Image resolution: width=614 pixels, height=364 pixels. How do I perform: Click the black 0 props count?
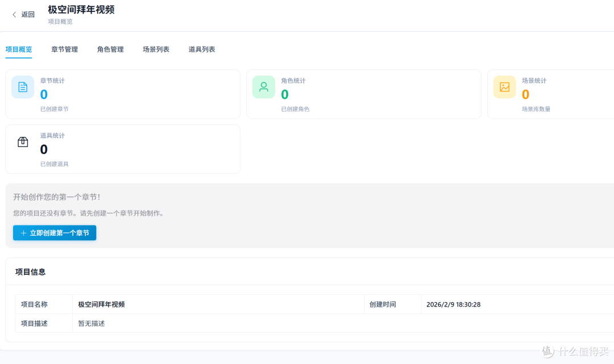[44, 149]
